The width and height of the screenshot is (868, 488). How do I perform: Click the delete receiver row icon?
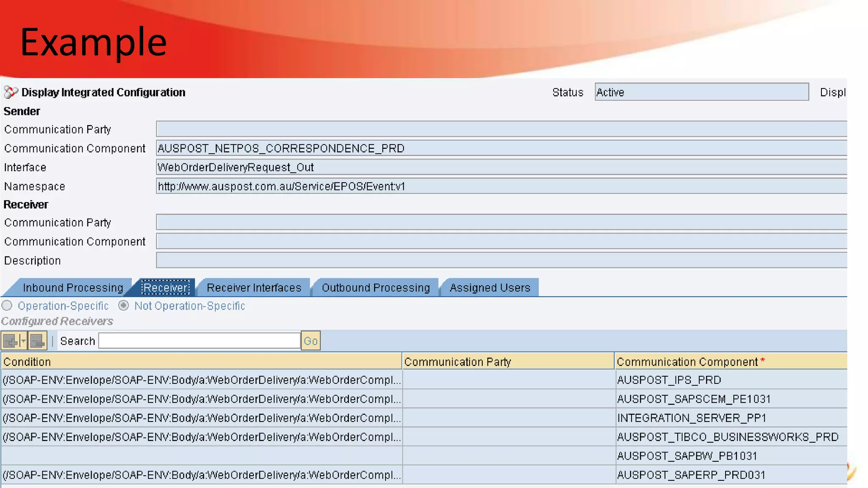tap(37, 341)
